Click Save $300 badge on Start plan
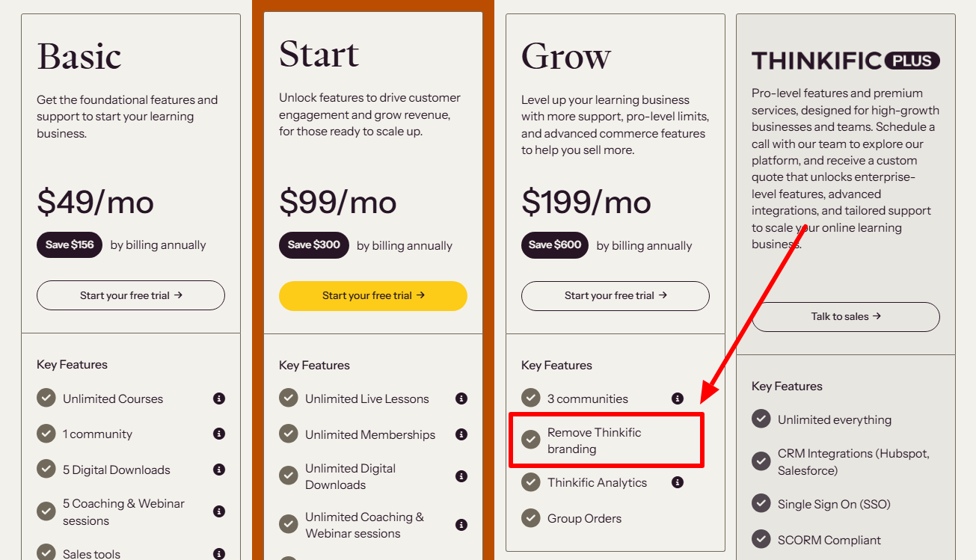 314,244
